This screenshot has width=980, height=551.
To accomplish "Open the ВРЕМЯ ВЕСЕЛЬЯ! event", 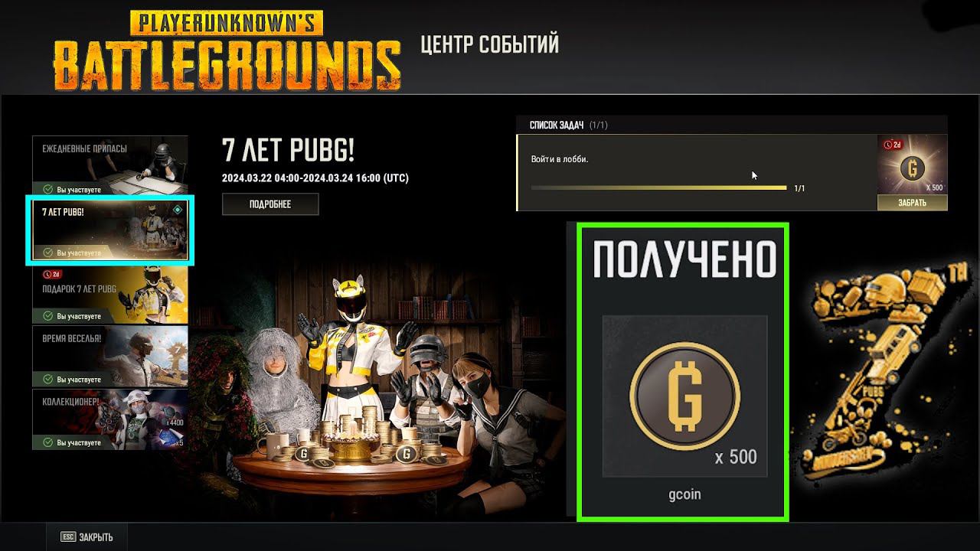I will pyautogui.click(x=110, y=357).
